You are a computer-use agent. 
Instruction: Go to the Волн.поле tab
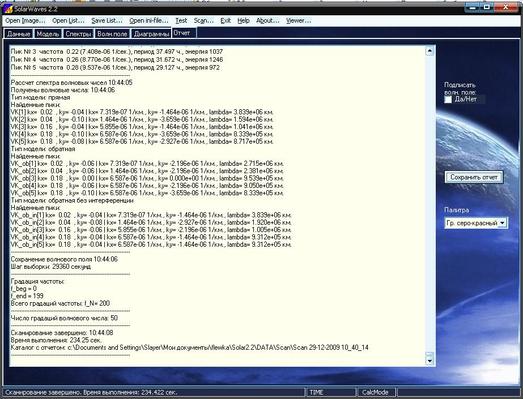[x=112, y=34]
